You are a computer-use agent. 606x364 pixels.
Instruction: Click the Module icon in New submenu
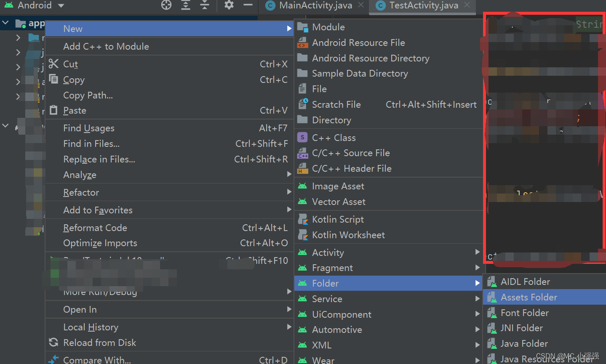pyautogui.click(x=302, y=27)
